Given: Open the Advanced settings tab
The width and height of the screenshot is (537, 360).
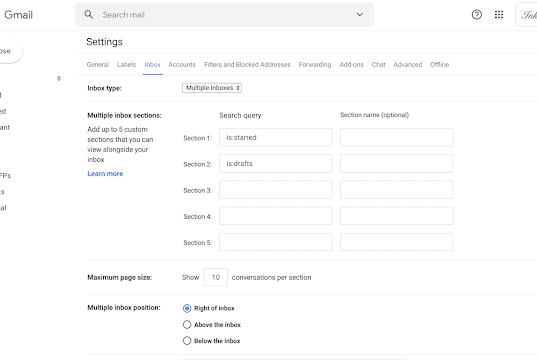Looking at the screenshot, I should [x=408, y=65].
